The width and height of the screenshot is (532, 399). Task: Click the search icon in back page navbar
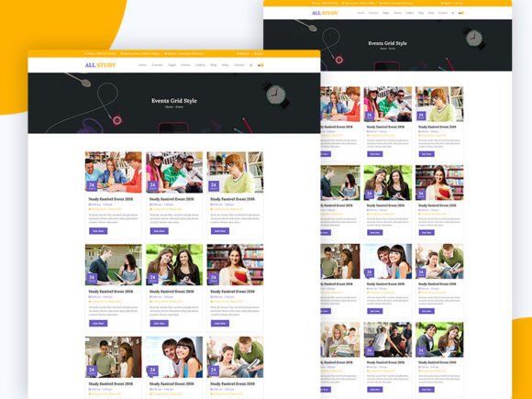(x=452, y=13)
